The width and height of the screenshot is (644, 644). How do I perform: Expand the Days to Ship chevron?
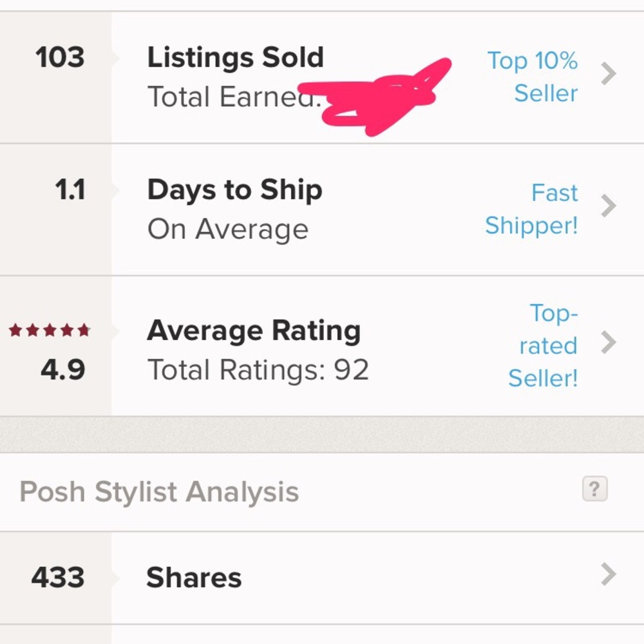pos(608,207)
